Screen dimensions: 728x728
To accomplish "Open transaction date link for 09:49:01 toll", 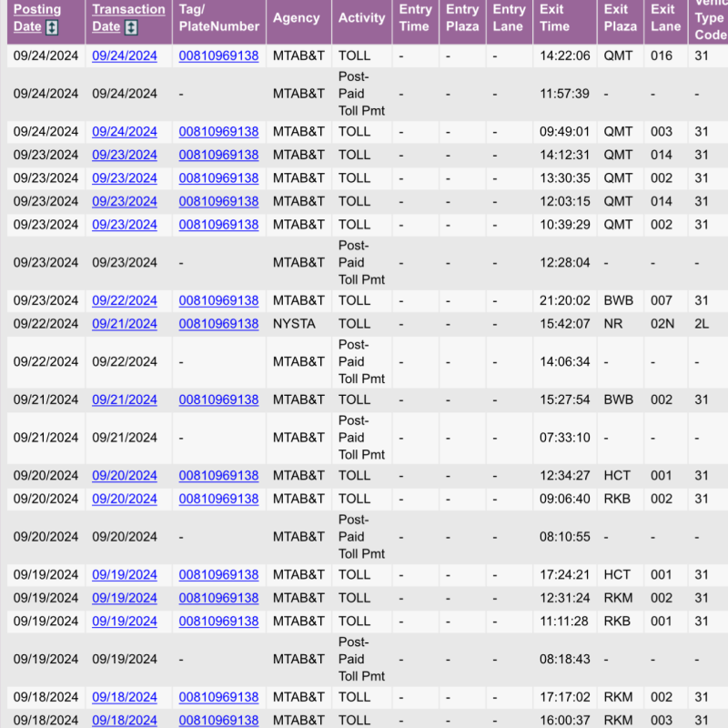I will (x=125, y=131).
